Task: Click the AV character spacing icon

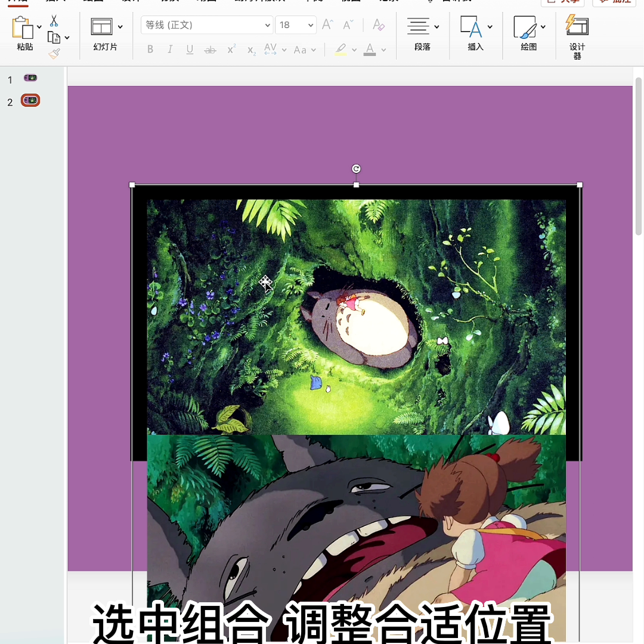Action: coord(270,49)
